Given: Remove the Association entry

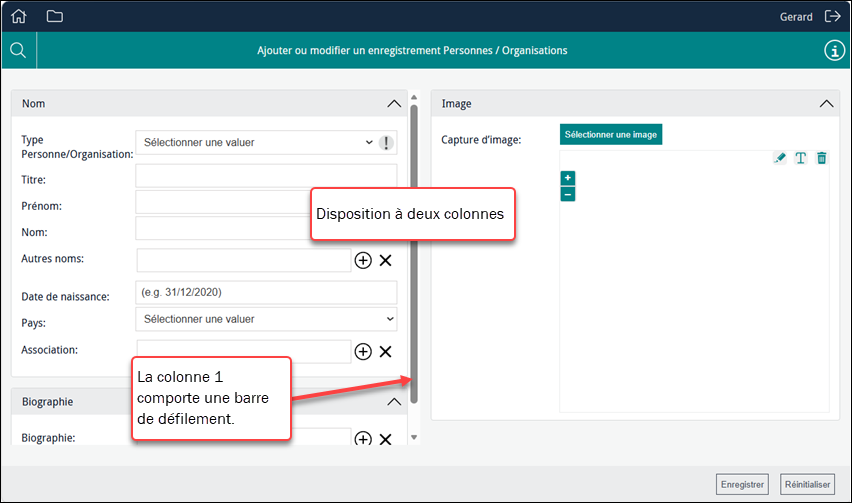Looking at the screenshot, I should [x=386, y=351].
